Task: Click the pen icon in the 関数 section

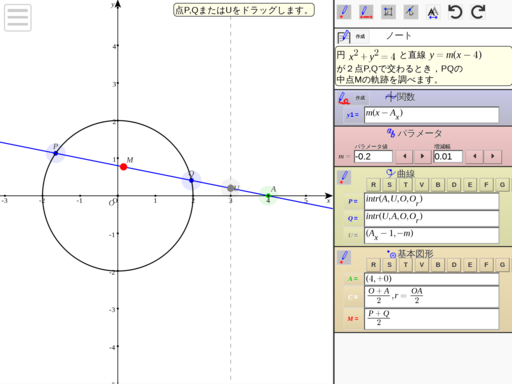Action: (x=344, y=98)
